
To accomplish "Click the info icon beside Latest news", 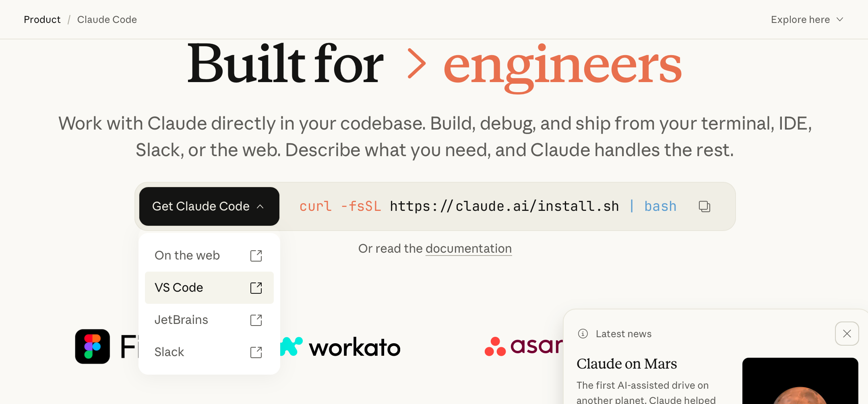I will (x=583, y=334).
